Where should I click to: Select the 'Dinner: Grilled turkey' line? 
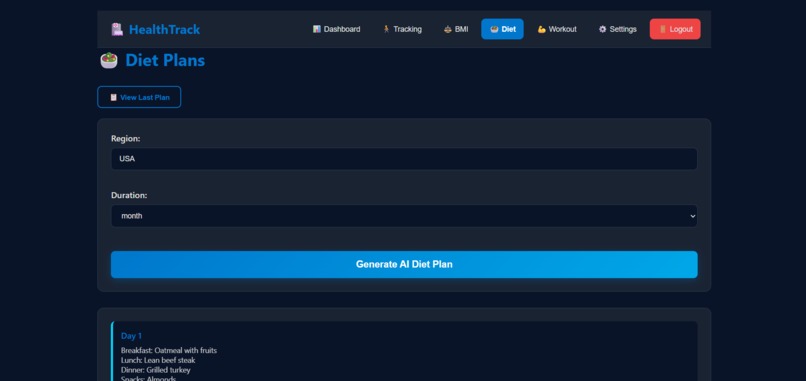(x=156, y=370)
